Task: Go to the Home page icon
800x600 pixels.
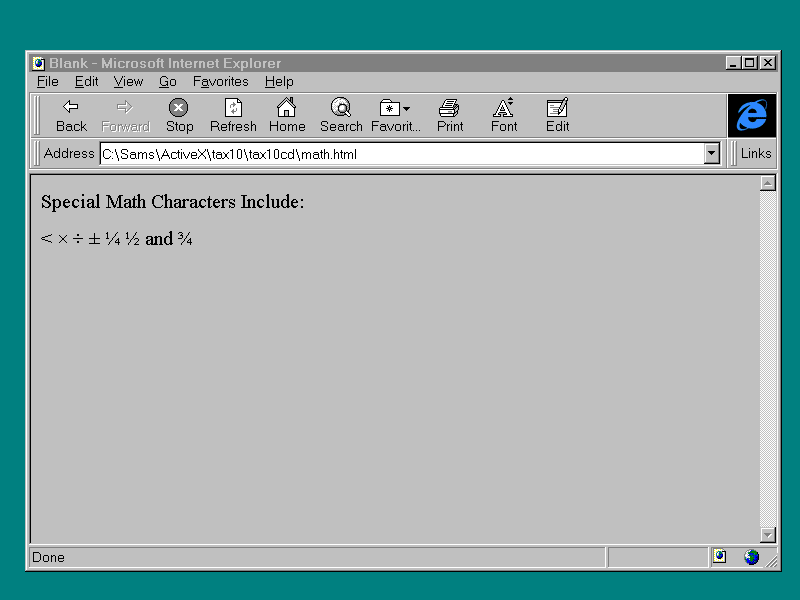Action: [x=287, y=108]
